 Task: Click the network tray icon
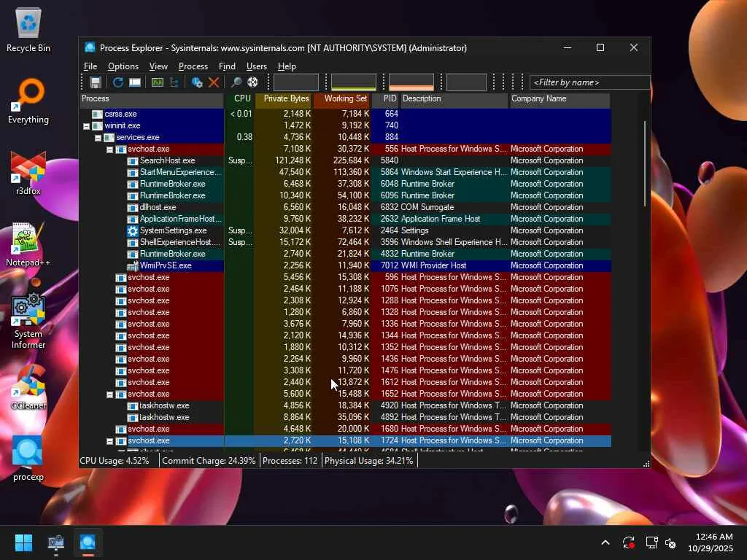click(x=651, y=542)
